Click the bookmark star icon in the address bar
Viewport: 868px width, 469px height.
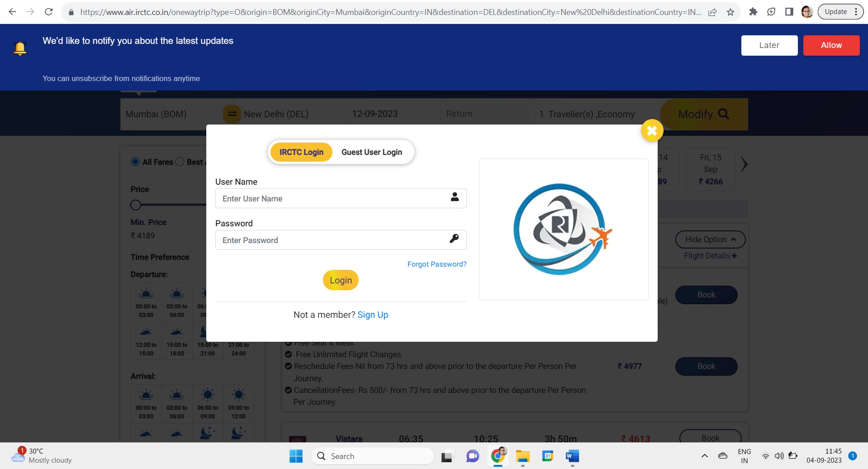point(730,12)
